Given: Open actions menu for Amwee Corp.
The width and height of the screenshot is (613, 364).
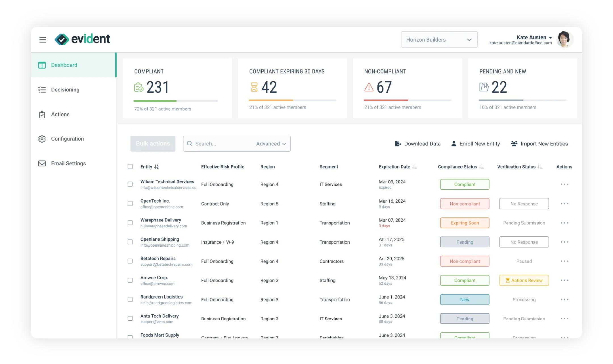Looking at the screenshot, I should pos(564,280).
